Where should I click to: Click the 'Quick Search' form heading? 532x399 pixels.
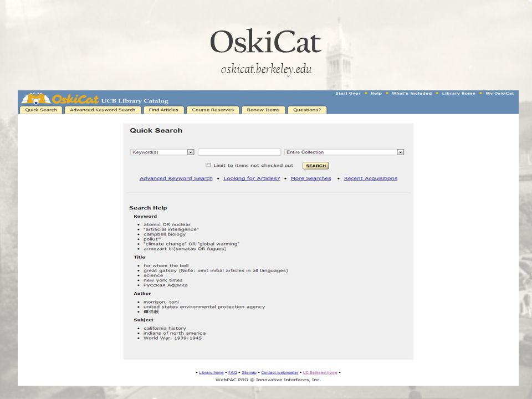tap(156, 131)
